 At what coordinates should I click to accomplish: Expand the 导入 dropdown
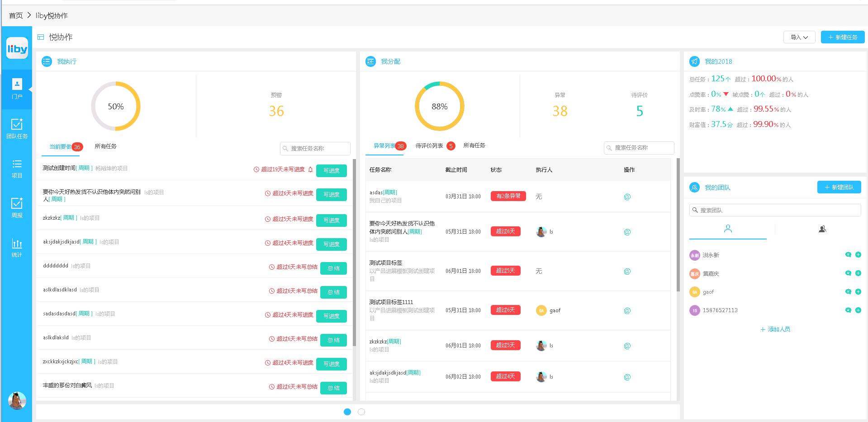[799, 37]
